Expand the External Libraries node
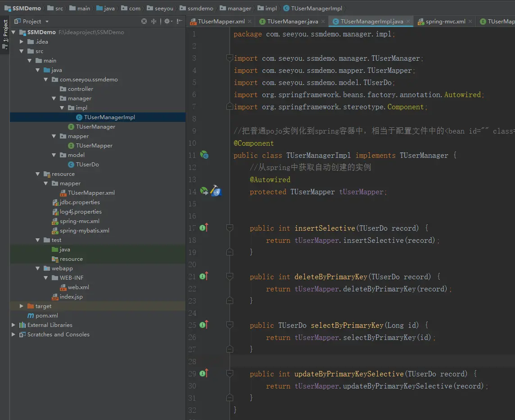 14,325
